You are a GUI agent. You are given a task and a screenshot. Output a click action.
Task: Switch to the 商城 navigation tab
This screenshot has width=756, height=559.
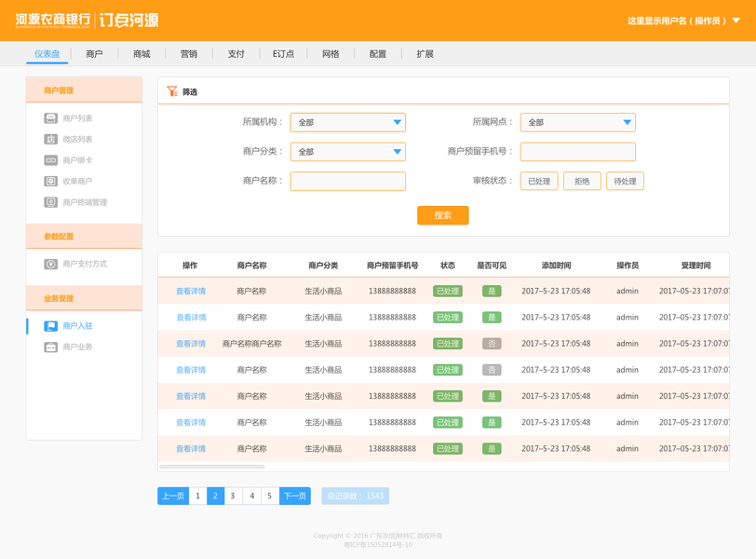pos(142,54)
